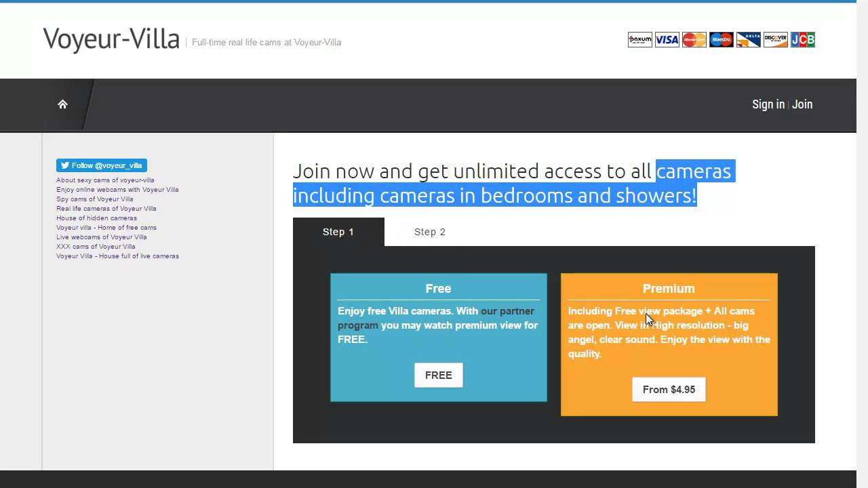Choose the FREE plan button
This screenshot has height=488, width=868.
tap(439, 375)
